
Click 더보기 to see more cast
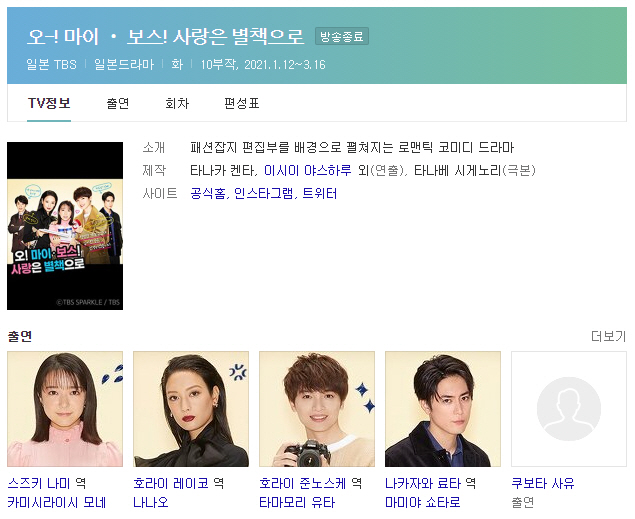click(x=609, y=336)
